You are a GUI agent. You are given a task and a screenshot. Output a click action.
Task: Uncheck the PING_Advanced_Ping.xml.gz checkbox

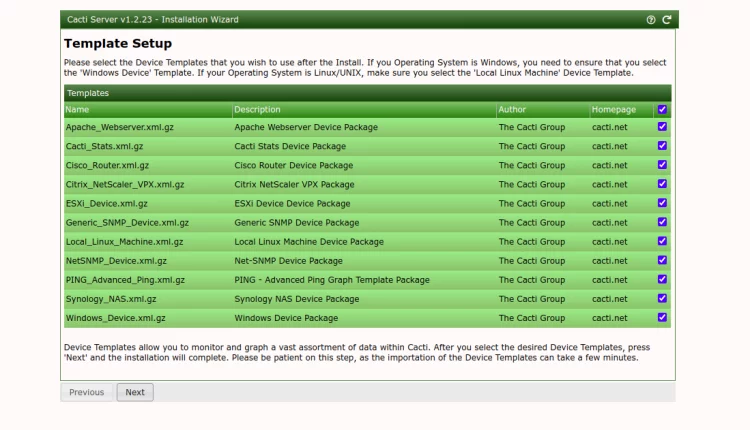tap(662, 279)
